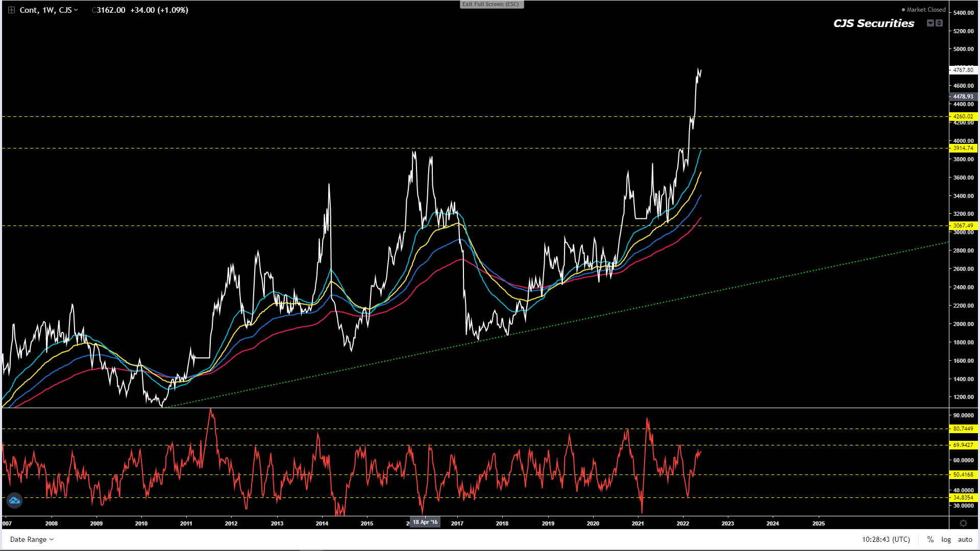Click the 4767.80 last price label
The height and width of the screenshot is (551, 980).
pos(963,70)
